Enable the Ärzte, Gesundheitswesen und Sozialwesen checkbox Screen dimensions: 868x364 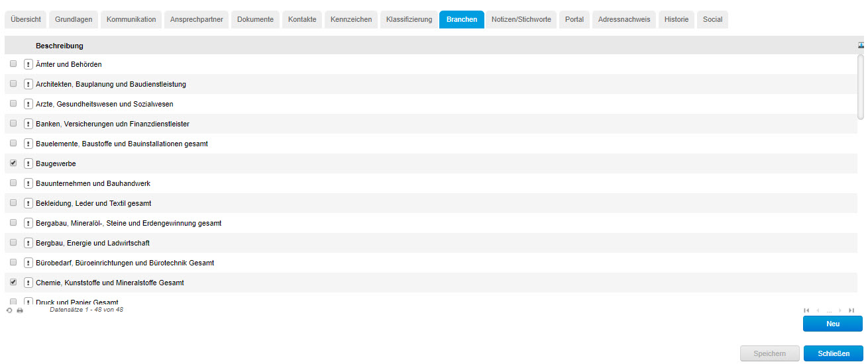click(13, 103)
